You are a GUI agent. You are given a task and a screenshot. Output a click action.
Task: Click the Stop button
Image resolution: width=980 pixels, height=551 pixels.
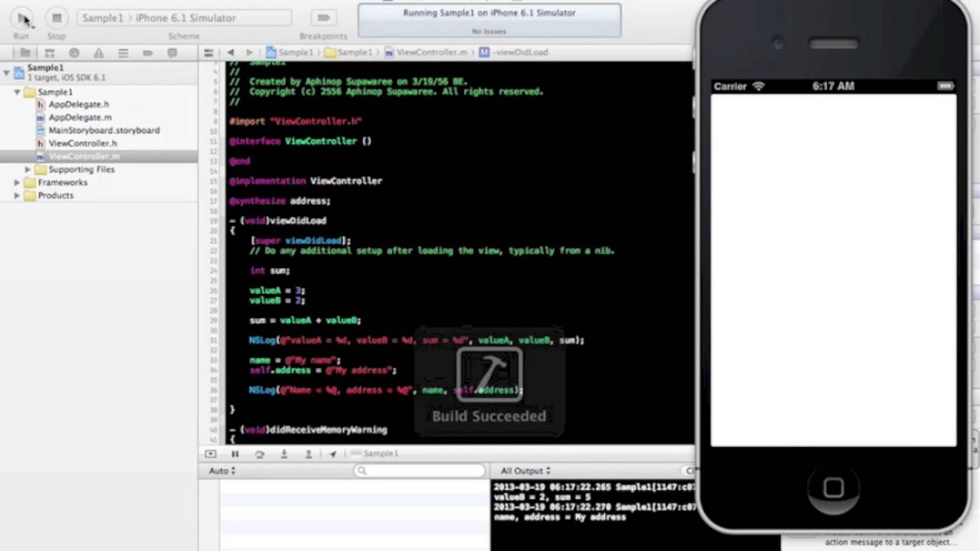(x=57, y=18)
